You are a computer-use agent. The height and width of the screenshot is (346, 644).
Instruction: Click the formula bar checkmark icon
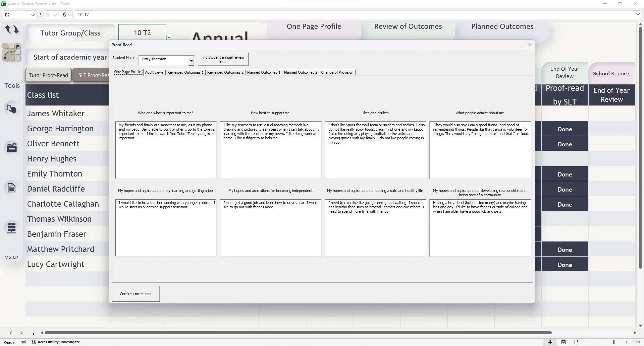56,15
